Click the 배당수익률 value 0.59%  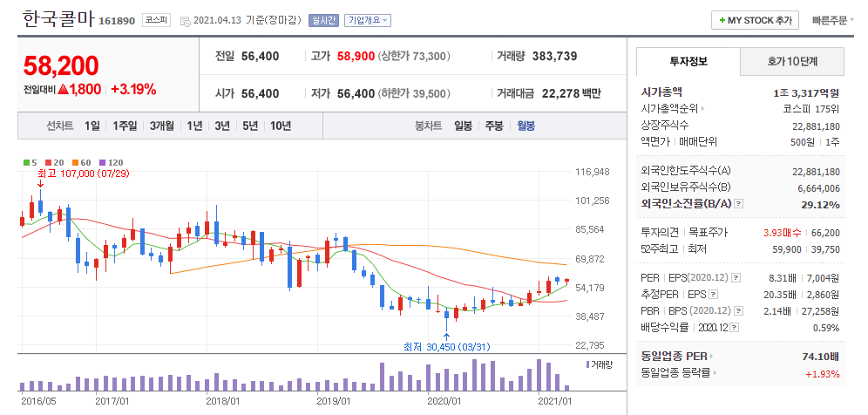826,328
